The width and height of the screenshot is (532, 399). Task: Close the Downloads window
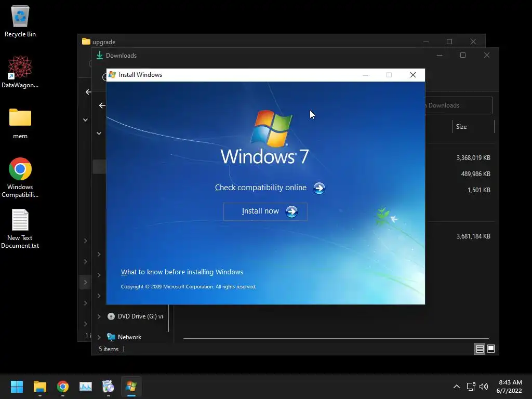click(487, 55)
